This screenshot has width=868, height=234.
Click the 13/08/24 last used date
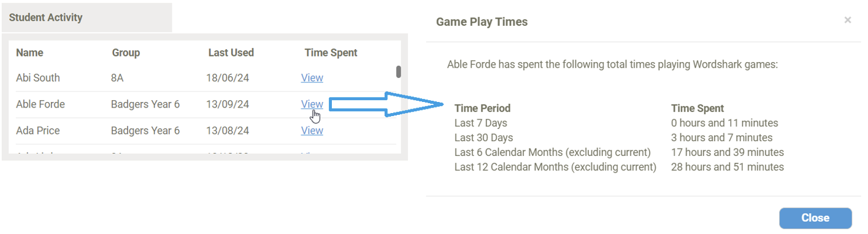pos(228,131)
